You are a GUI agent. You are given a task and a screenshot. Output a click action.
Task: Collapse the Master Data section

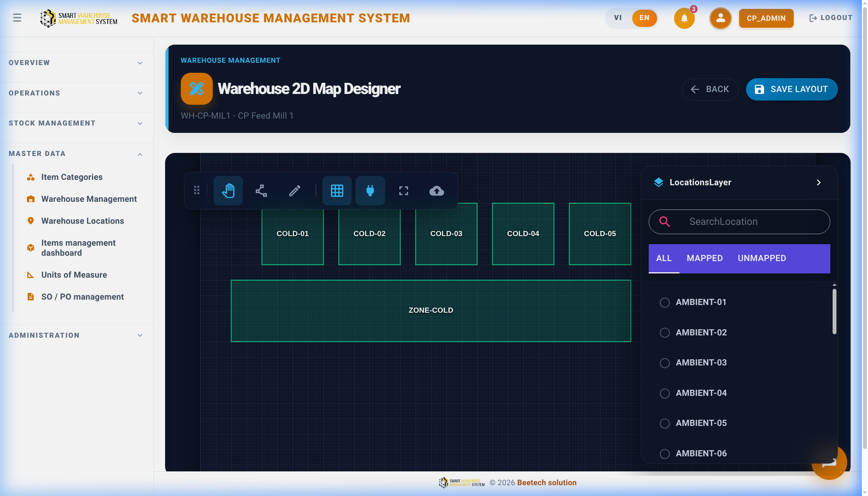click(77, 154)
